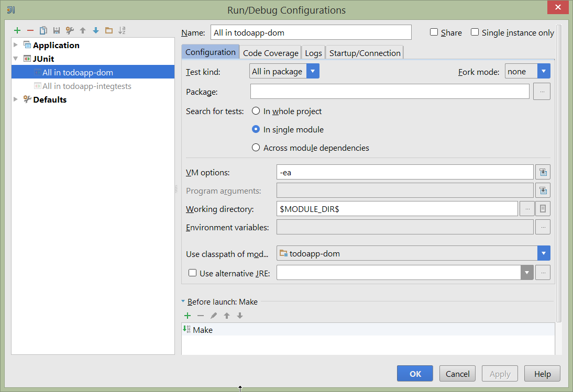Open the Startup/Connection tab

(365, 52)
